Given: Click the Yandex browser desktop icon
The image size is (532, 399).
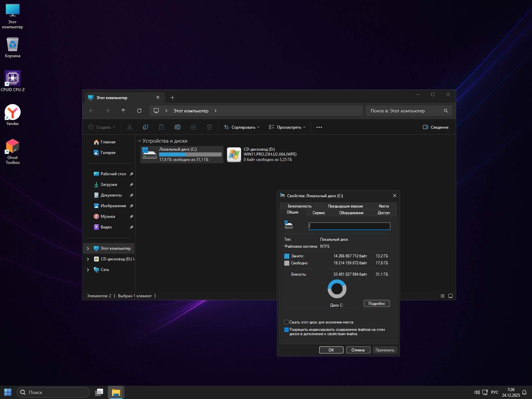Looking at the screenshot, I should pos(13,113).
